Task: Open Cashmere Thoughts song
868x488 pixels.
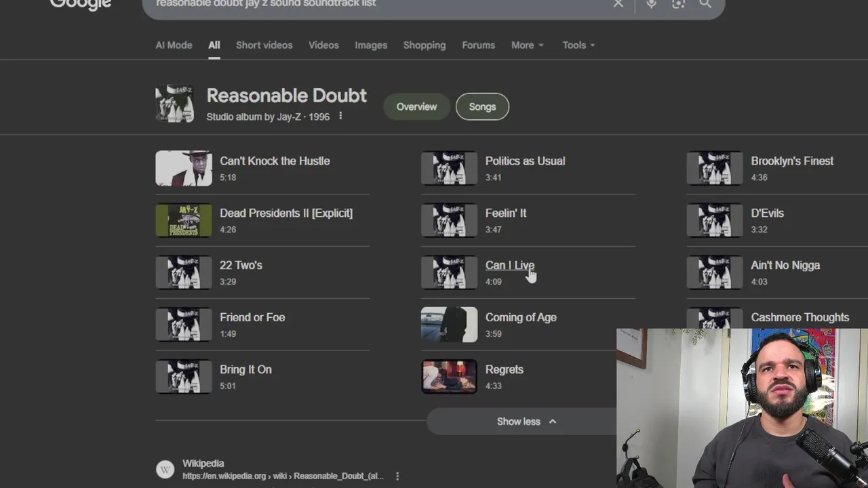Action: point(800,317)
